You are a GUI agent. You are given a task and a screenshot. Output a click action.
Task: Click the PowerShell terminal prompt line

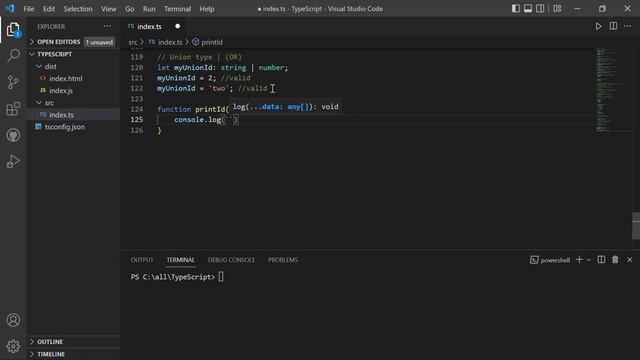pyautogui.click(x=177, y=277)
